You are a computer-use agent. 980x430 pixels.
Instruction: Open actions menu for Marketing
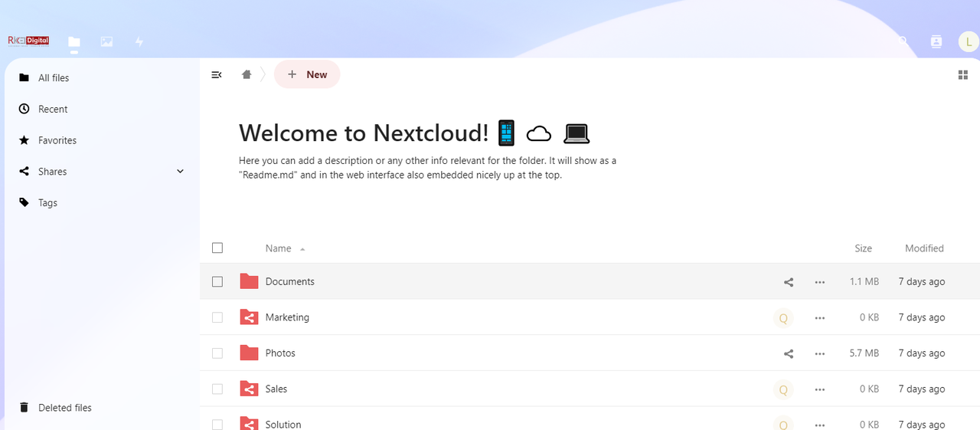pos(820,317)
